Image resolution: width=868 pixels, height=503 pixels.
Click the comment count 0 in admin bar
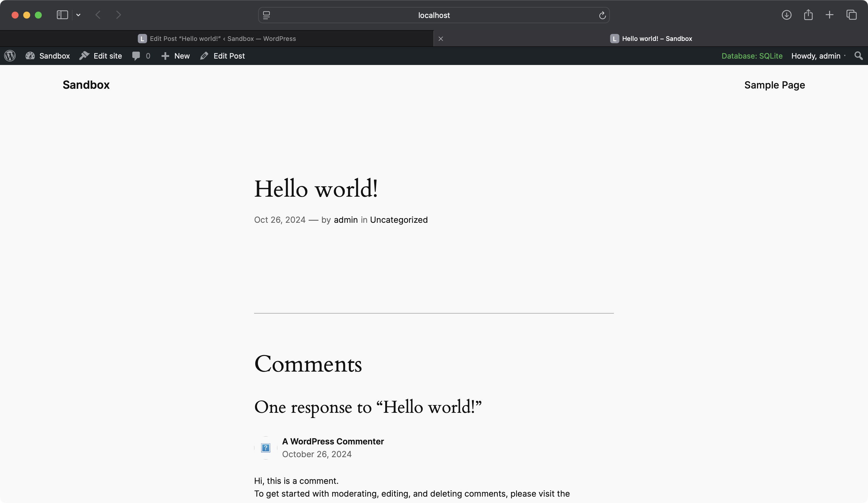tap(148, 56)
